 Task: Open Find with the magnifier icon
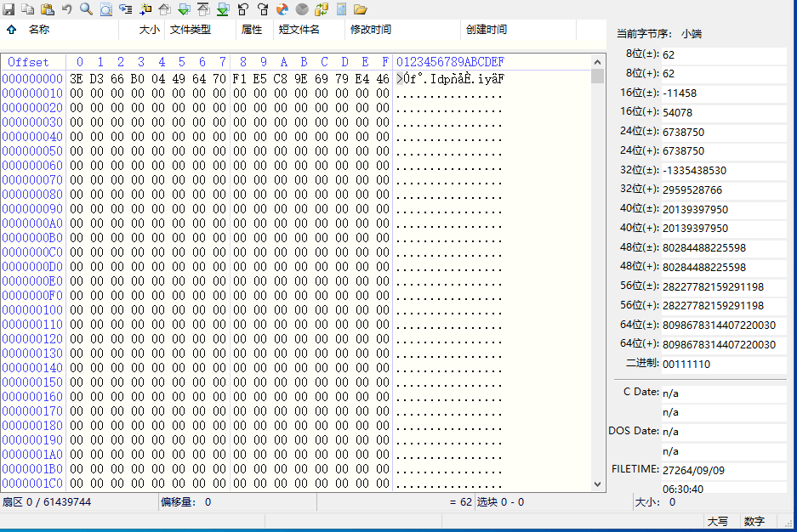(86, 9)
